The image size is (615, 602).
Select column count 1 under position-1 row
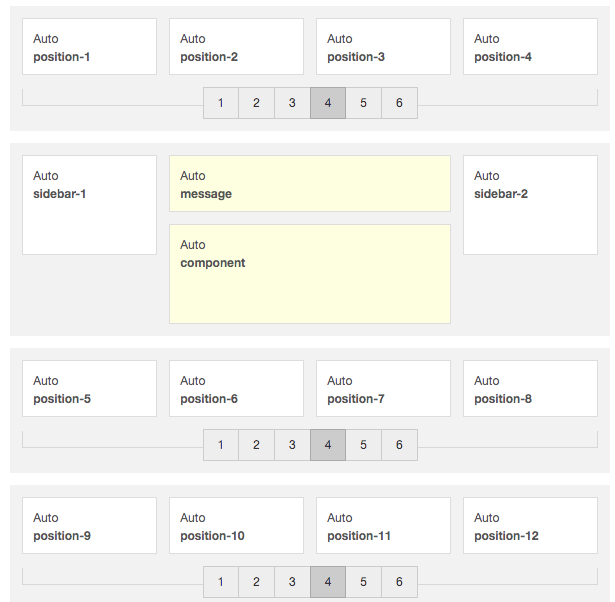(x=221, y=103)
